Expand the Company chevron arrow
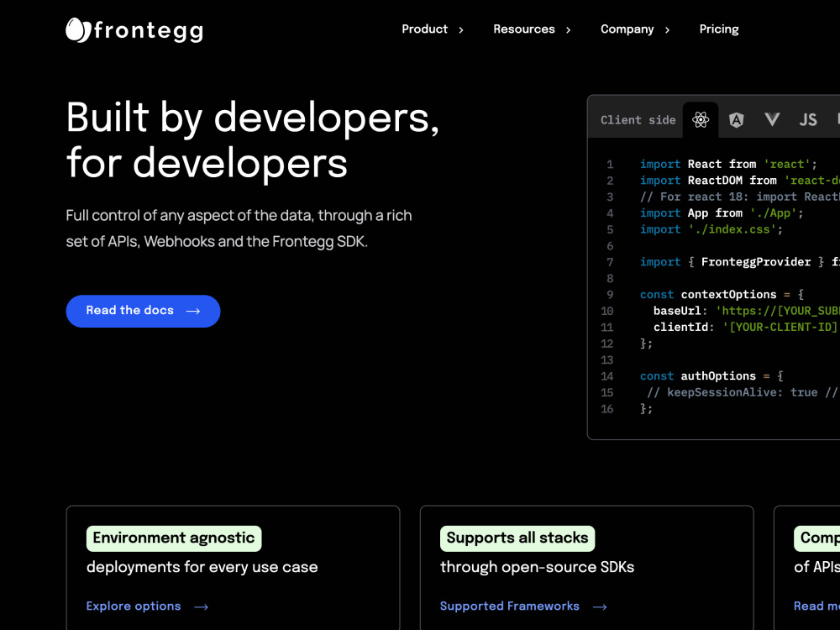This screenshot has height=630, width=840. (x=667, y=30)
